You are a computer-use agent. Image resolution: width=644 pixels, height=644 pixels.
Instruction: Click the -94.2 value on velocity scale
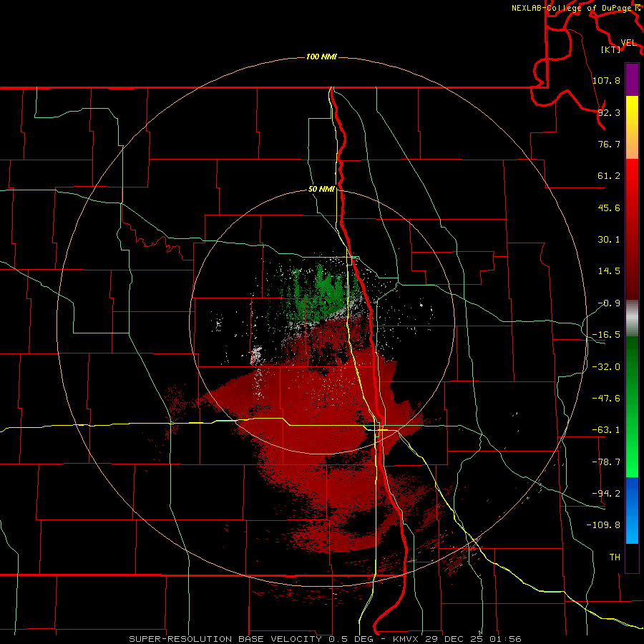tap(606, 494)
